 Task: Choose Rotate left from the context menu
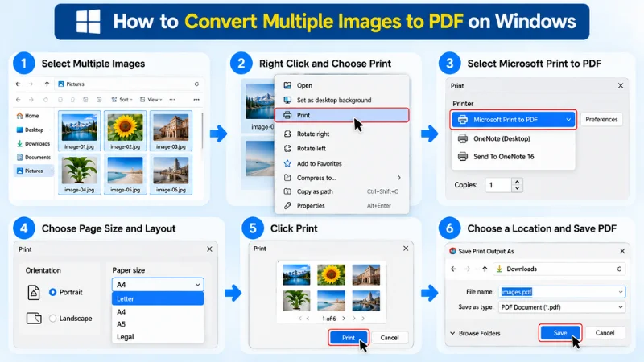pyautogui.click(x=341, y=149)
